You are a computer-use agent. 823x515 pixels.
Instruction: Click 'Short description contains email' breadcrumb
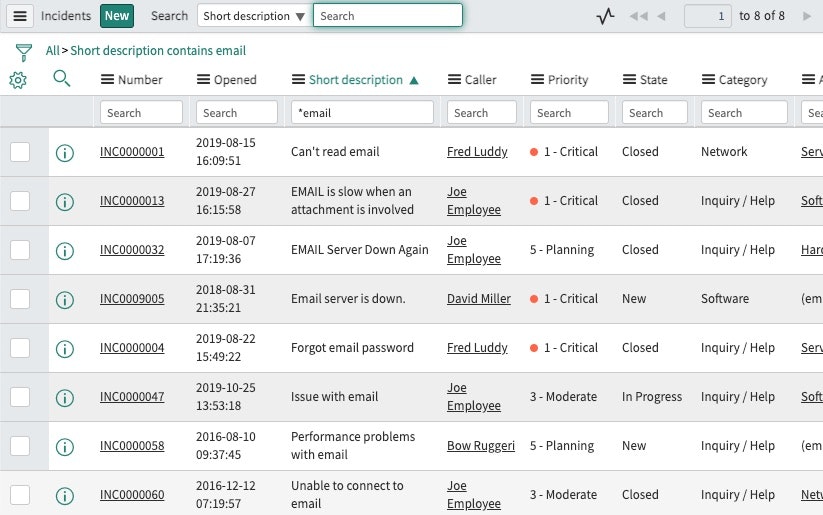click(x=158, y=51)
